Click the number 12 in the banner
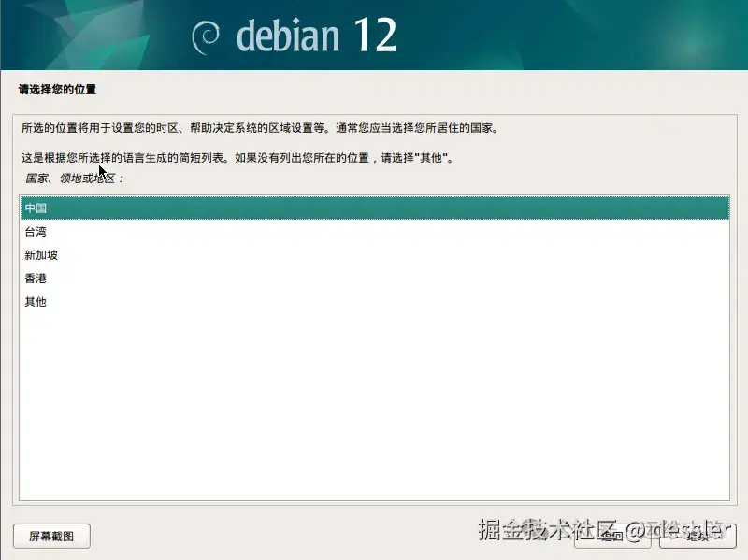This screenshot has width=748, height=560. pos(376,35)
